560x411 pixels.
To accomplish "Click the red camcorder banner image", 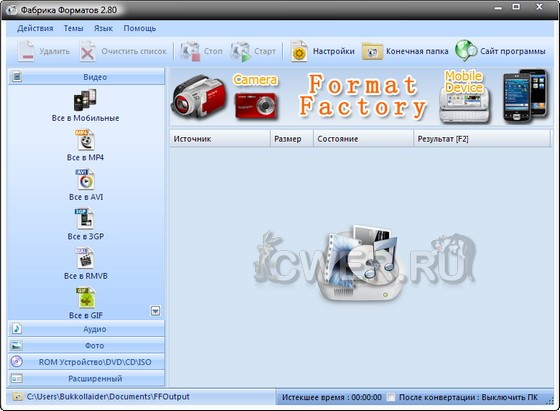I will [x=199, y=97].
